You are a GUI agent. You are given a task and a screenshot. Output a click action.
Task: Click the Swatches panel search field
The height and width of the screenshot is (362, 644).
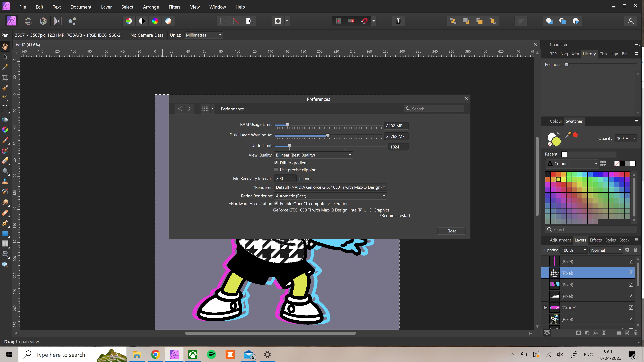coord(591,229)
